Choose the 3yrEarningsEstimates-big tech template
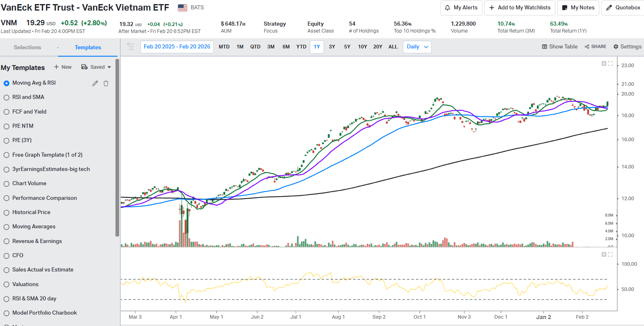 (x=7, y=169)
